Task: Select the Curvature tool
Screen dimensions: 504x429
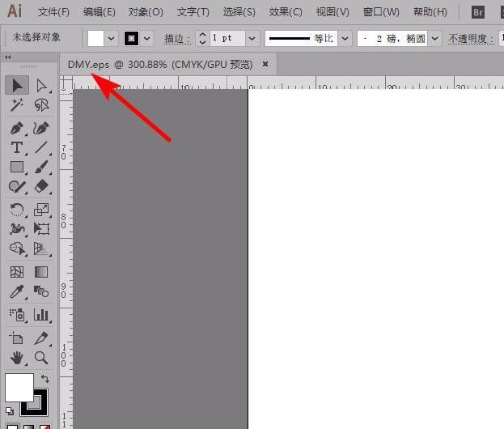Action: click(41, 129)
